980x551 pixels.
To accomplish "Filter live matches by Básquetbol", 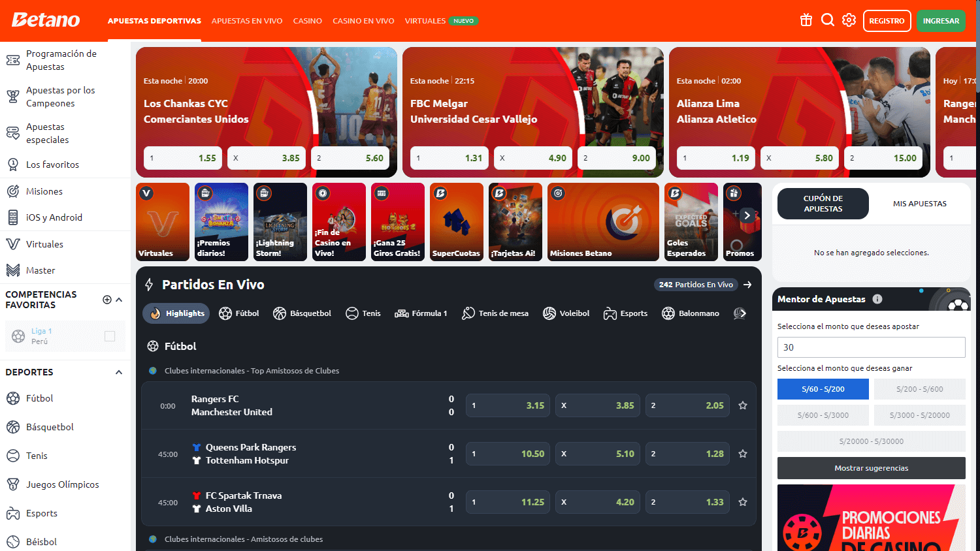I will coord(302,313).
